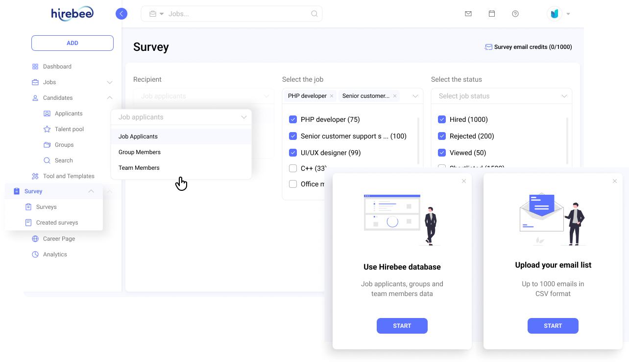Select Talent pool in the sidebar
The width and height of the screenshot is (629, 364).
click(69, 129)
